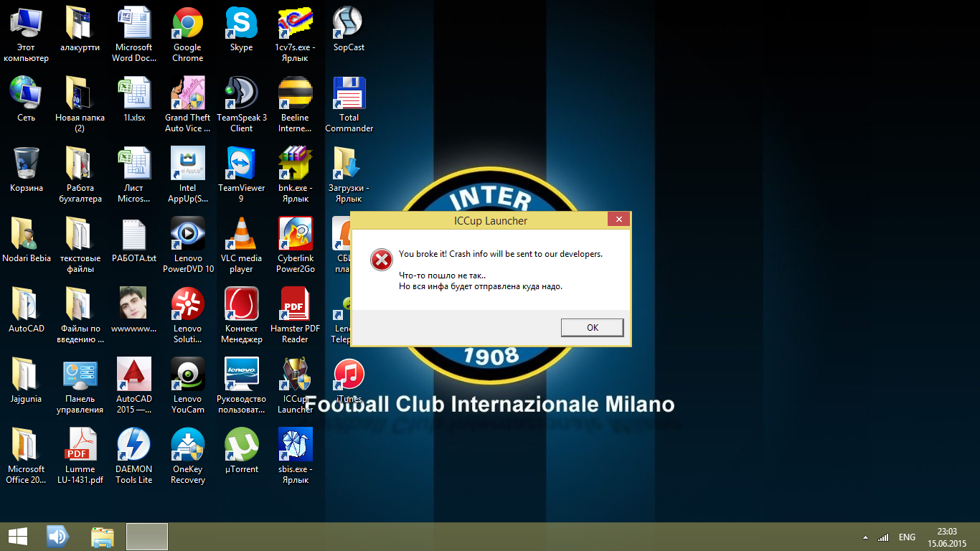This screenshot has width=980, height=551.
Task: Select the Панель управления icon
Action: pyautogui.click(x=80, y=386)
